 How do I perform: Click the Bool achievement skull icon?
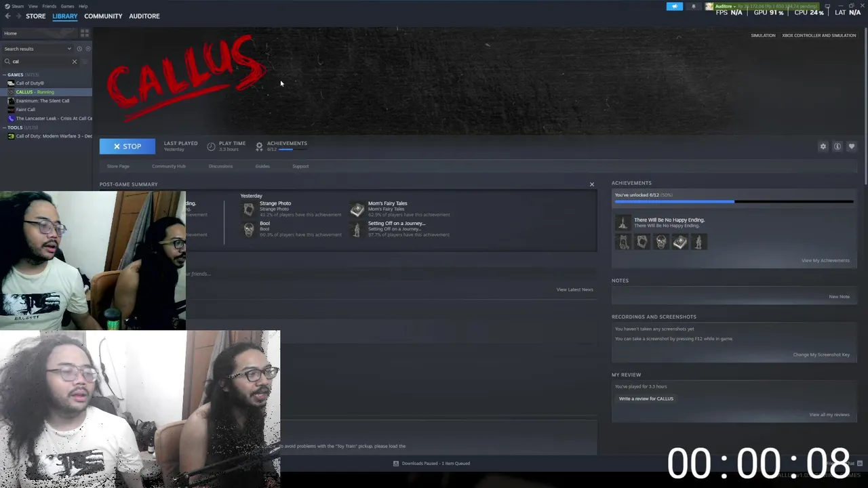tap(249, 230)
